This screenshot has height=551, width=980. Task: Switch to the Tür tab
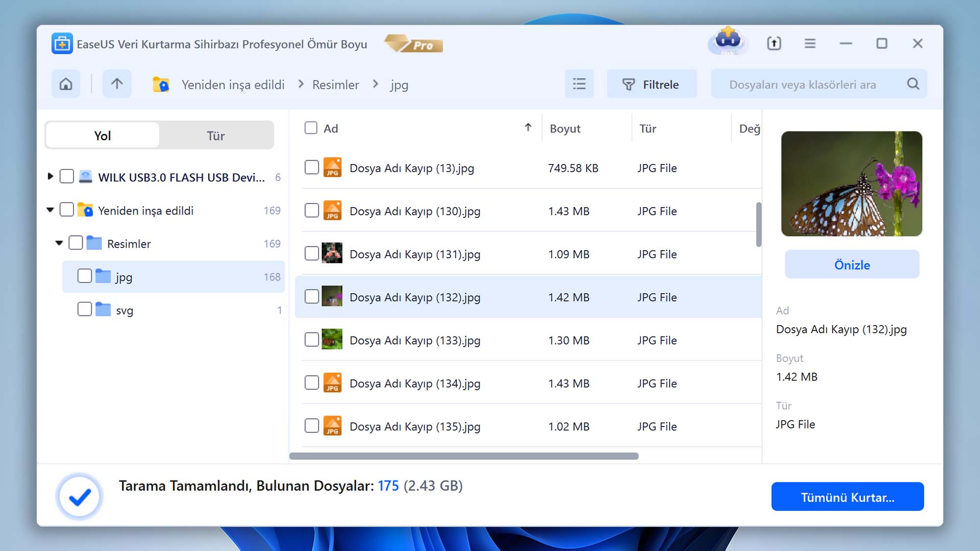(x=216, y=136)
